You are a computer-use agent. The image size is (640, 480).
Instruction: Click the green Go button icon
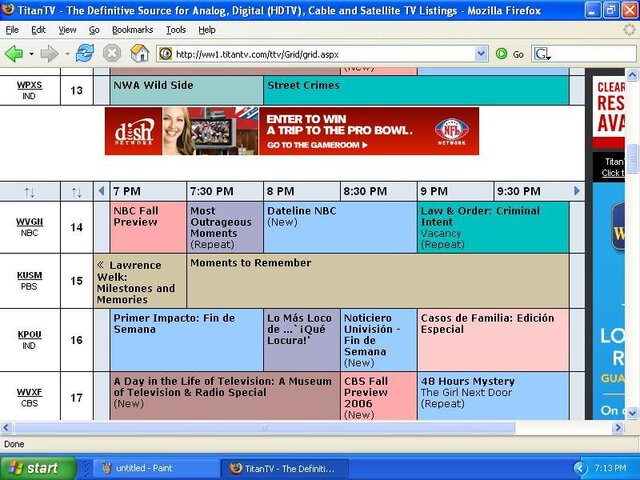(x=501, y=53)
